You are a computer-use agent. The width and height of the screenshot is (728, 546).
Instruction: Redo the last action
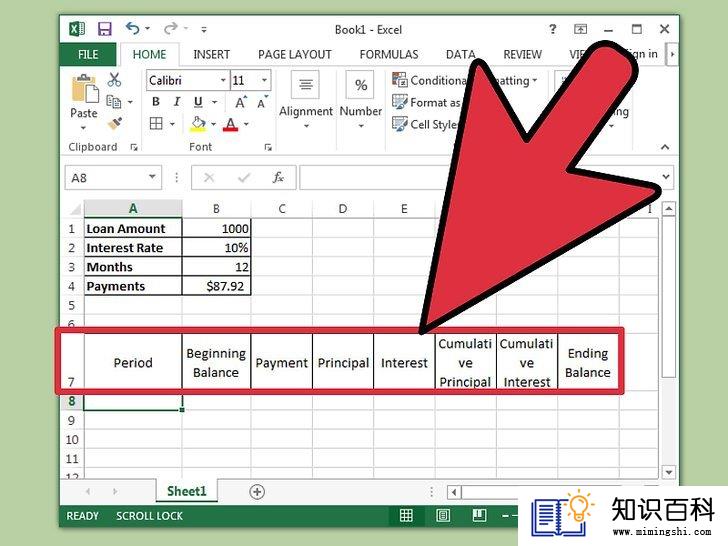click(x=170, y=29)
